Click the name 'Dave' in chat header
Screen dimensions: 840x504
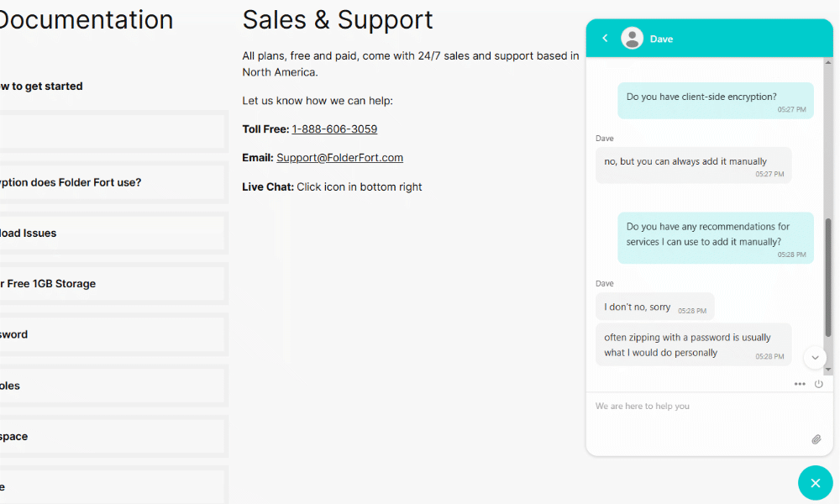tap(661, 39)
